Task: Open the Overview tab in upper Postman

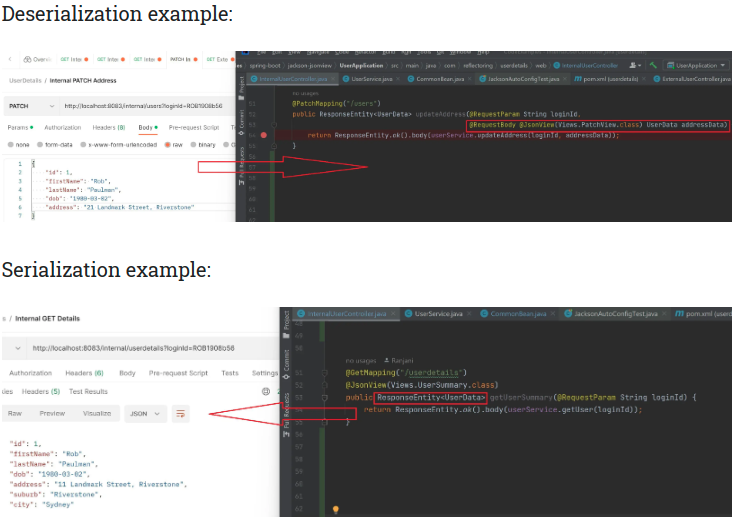Action: point(37,60)
